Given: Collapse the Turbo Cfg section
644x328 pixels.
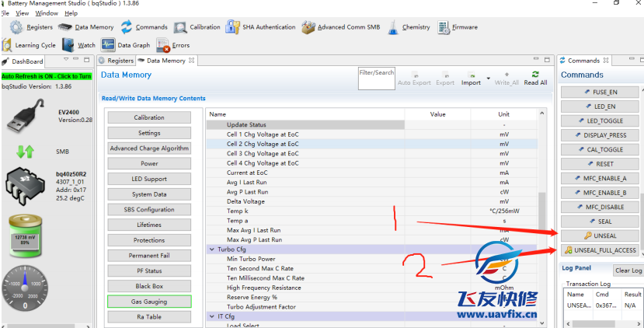Looking at the screenshot, I should pos(211,249).
